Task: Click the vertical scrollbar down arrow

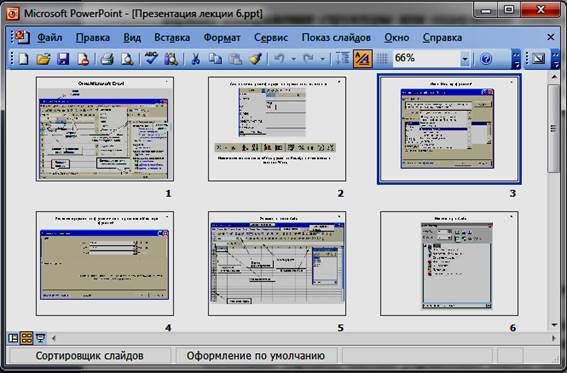Action: (x=554, y=325)
